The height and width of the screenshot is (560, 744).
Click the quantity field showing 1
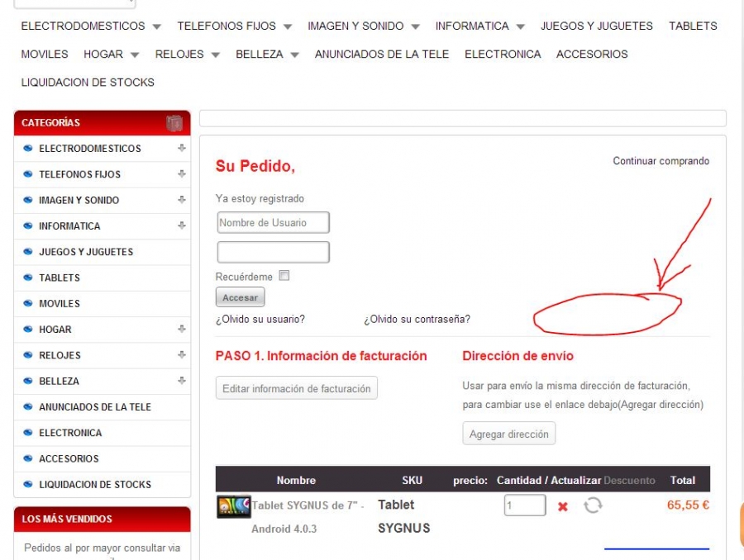click(x=525, y=505)
